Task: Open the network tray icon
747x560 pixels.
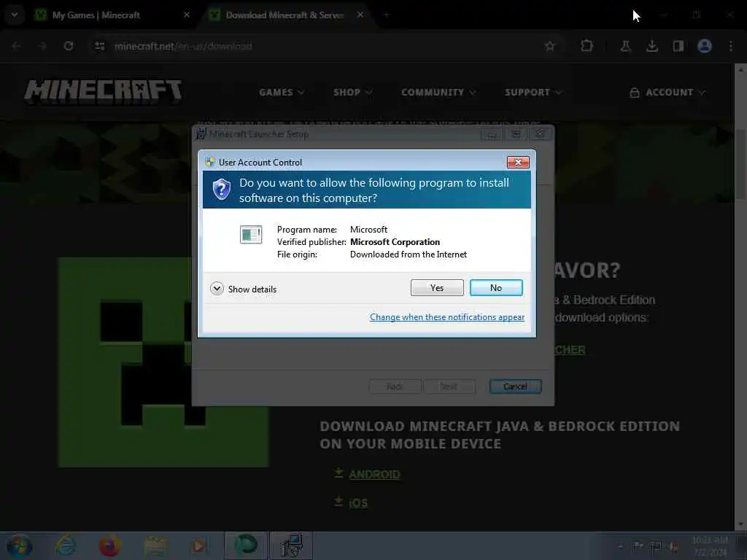Action: coord(656,546)
